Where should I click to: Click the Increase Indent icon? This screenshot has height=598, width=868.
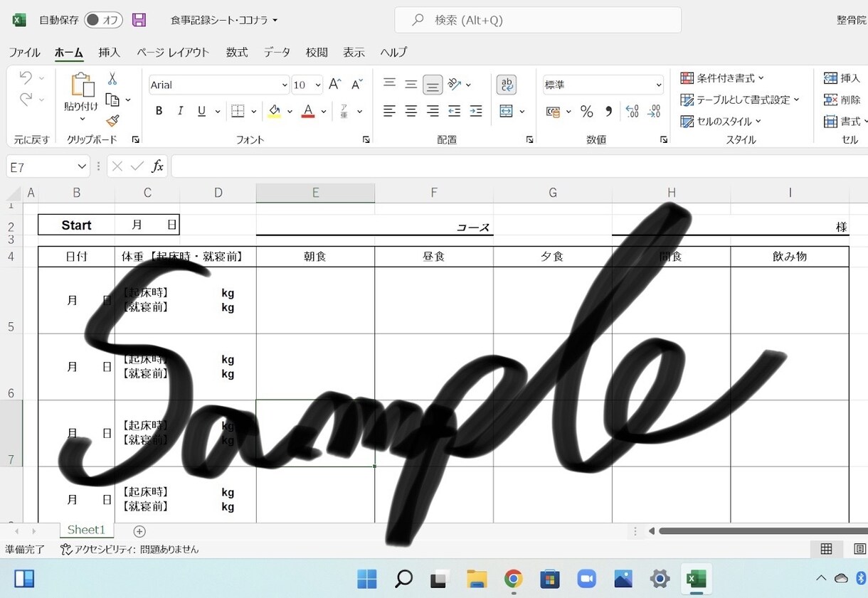pos(476,111)
